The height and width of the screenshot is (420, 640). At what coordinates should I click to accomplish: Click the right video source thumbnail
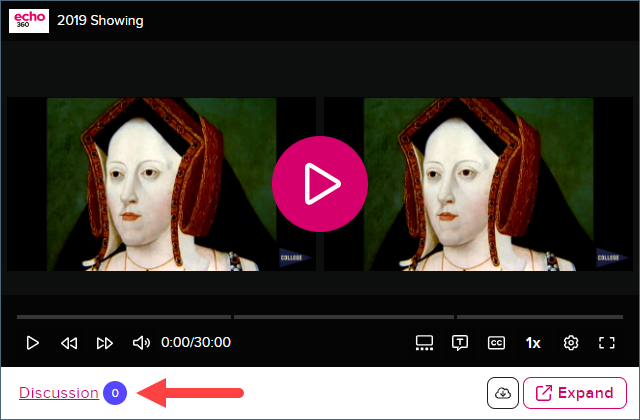click(478, 184)
